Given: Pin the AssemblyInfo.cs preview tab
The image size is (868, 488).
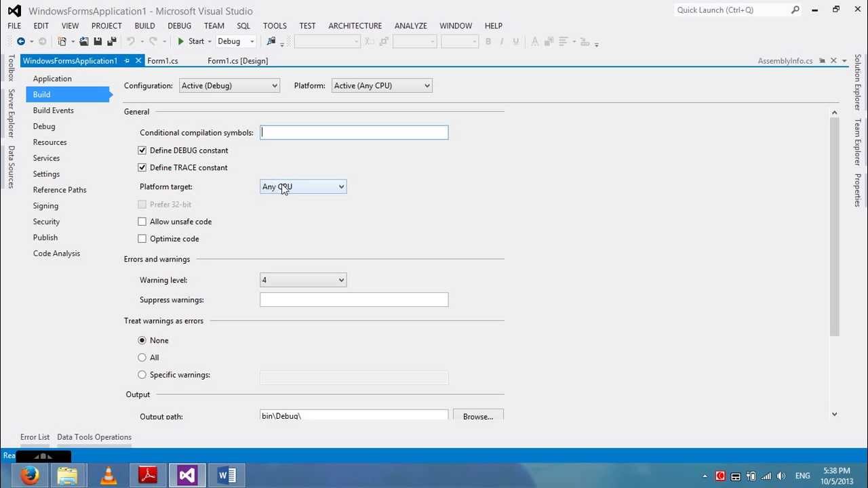Looking at the screenshot, I should pyautogui.click(x=822, y=61).
